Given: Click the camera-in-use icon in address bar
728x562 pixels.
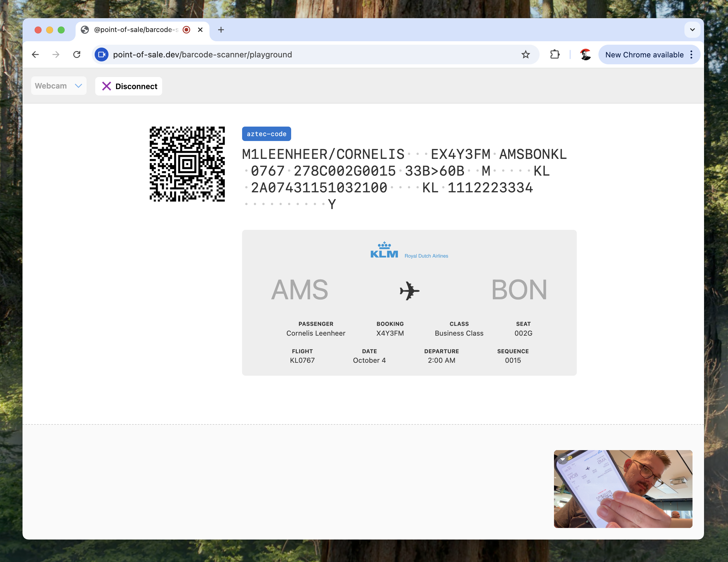Looking at the screenshot, I should pos(102,54).
